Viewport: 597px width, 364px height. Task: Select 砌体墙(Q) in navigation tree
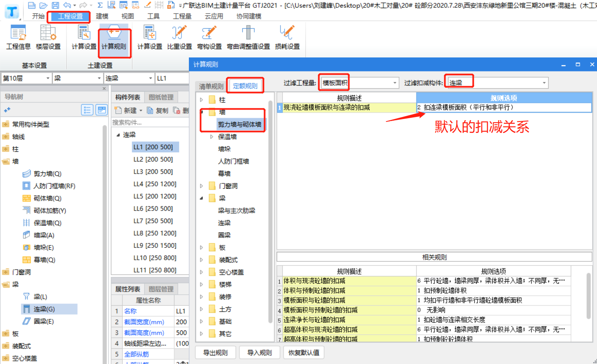point(42,198)
